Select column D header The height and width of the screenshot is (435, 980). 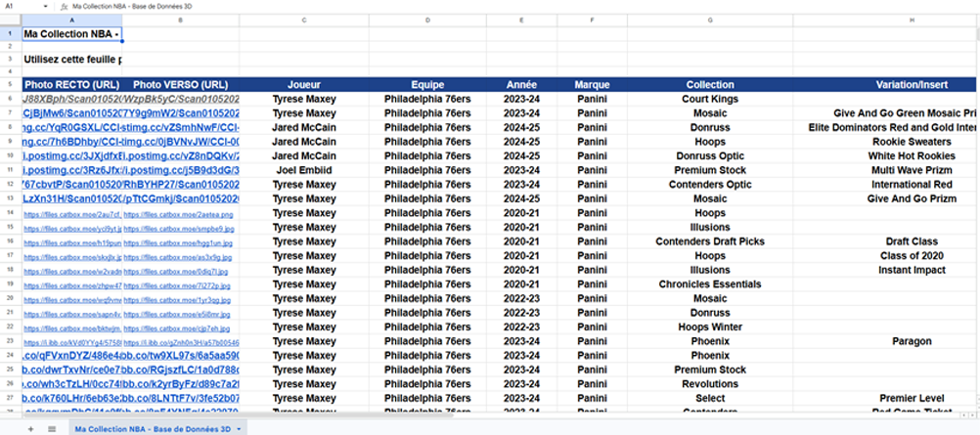click(427, 21)
